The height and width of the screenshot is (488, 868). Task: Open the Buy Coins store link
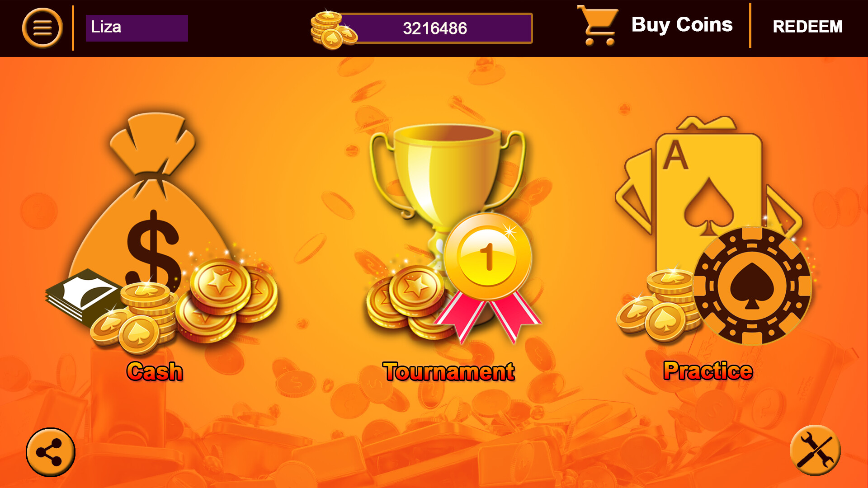pyautogui.click(x=682, y=25)
